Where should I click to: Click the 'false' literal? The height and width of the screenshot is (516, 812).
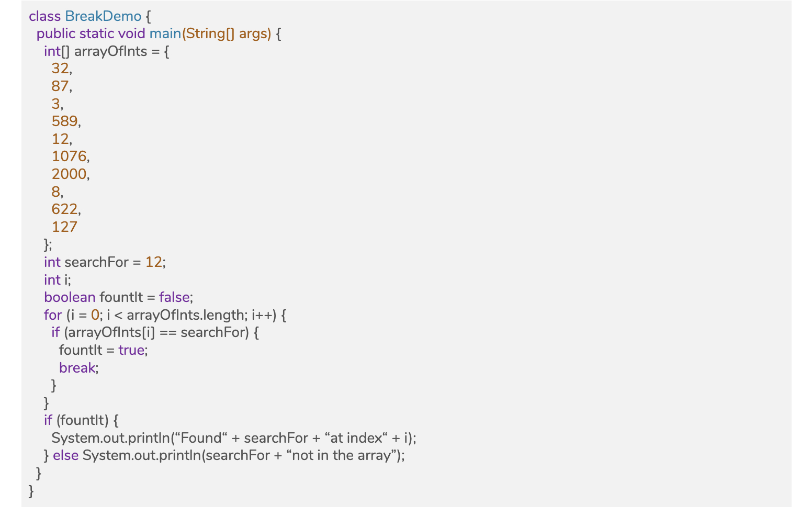tap(174, 297)
